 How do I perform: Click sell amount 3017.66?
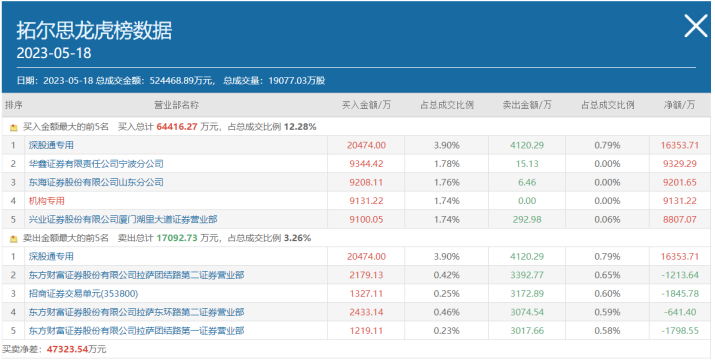click(x=527, y=331)
